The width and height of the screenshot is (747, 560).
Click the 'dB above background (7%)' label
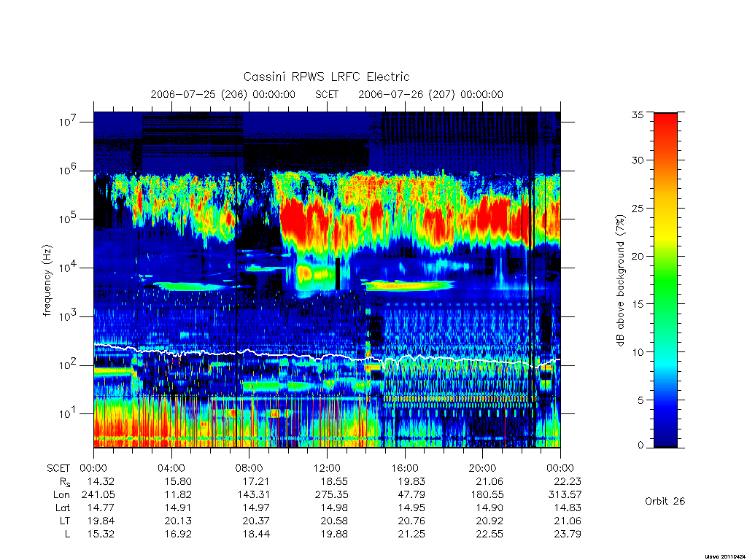pyautogui.click(x=620, y=281)
